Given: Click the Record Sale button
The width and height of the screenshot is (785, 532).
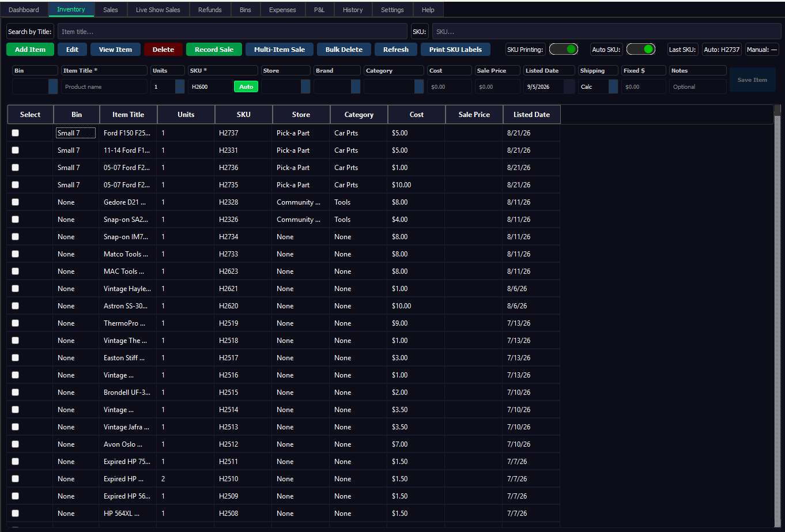Looking at the screenshot, I should click(214, 50).
